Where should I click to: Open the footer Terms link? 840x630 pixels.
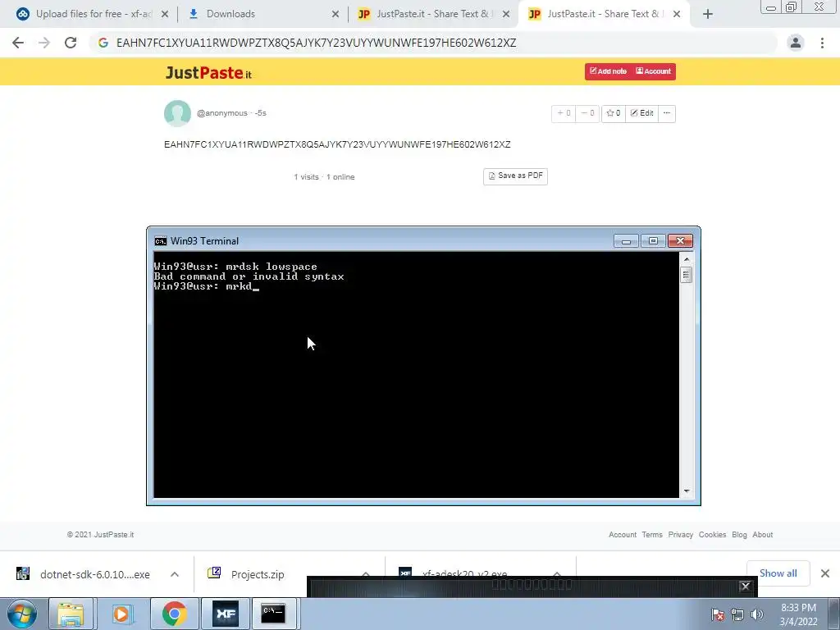pos(652,535)
